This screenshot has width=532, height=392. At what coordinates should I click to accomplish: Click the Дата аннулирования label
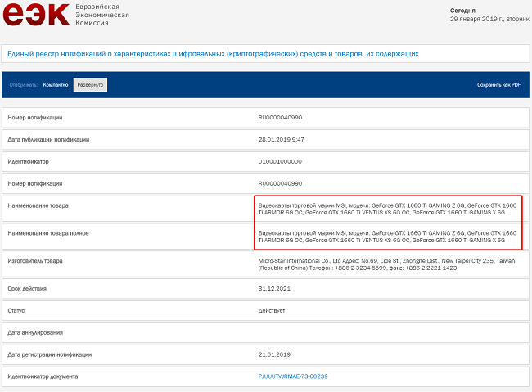pyautogui.click(x=35, y=332)
